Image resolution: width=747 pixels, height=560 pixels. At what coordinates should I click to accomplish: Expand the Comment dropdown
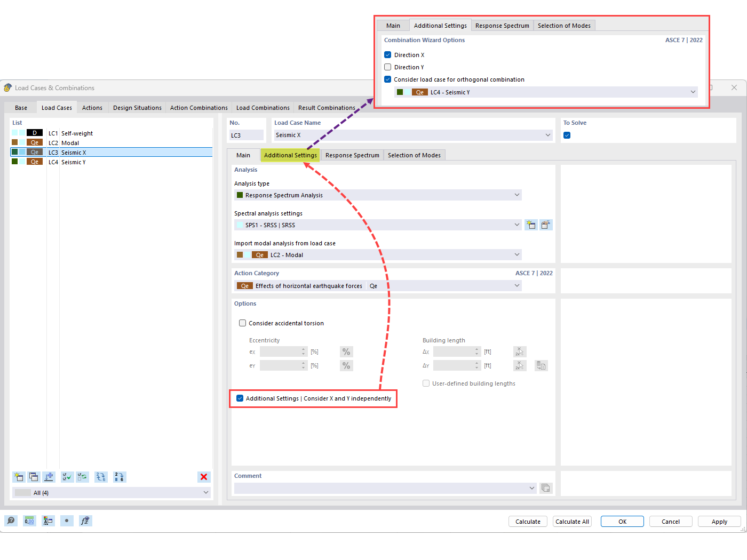pos(385,488)
